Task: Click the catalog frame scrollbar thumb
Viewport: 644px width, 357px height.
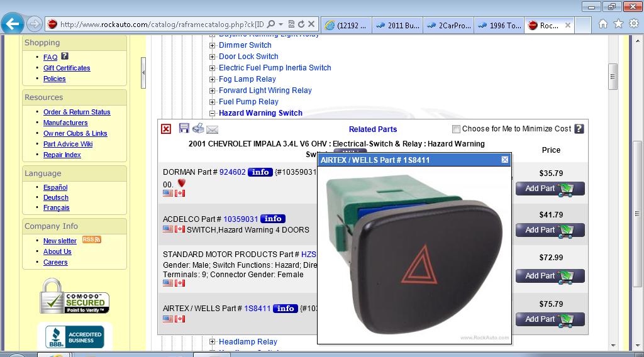Action: (x=613, y=77)
